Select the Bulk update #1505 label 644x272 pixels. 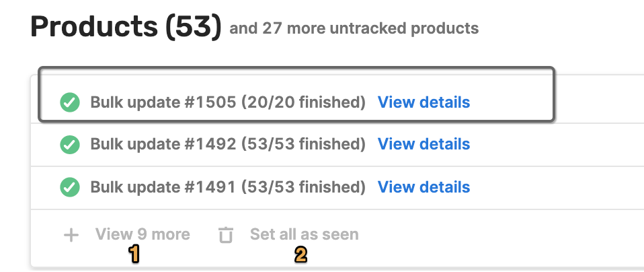tap(163, 102)
